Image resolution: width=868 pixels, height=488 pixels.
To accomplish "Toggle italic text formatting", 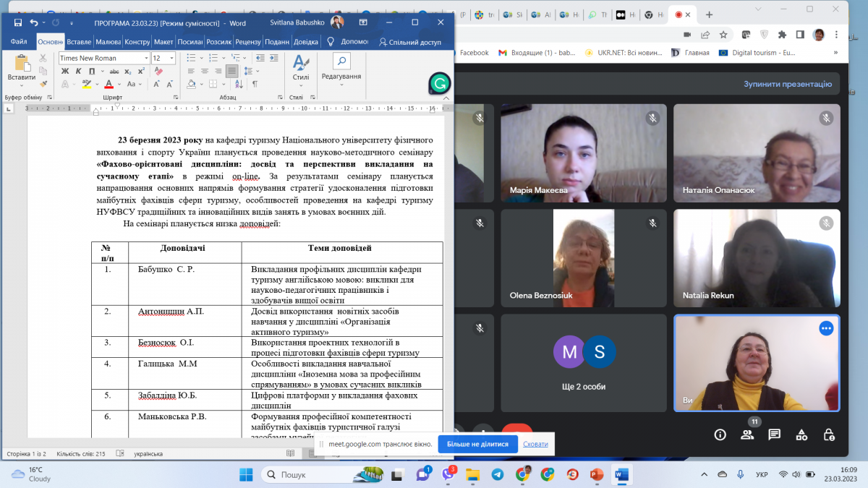I will click(77, 71).
